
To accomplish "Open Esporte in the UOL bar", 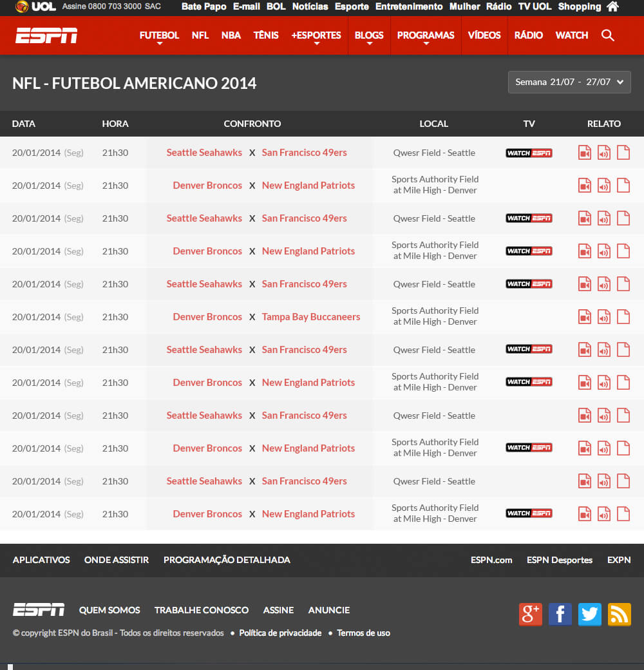I will [352, 6].
